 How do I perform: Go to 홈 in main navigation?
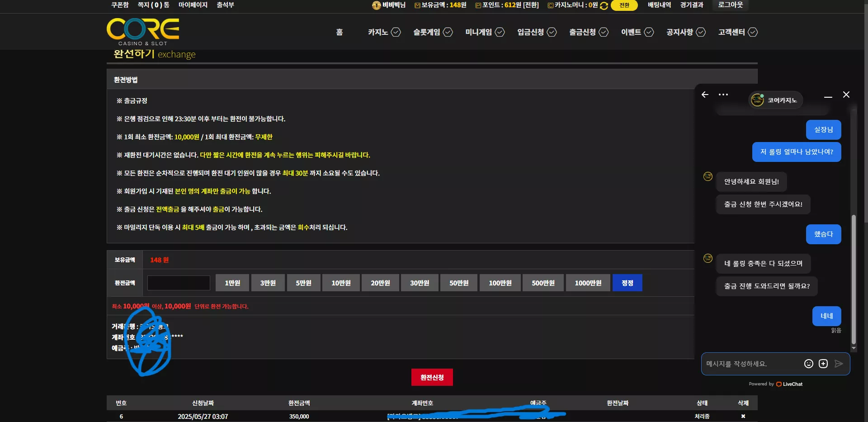tap(340, 32)
